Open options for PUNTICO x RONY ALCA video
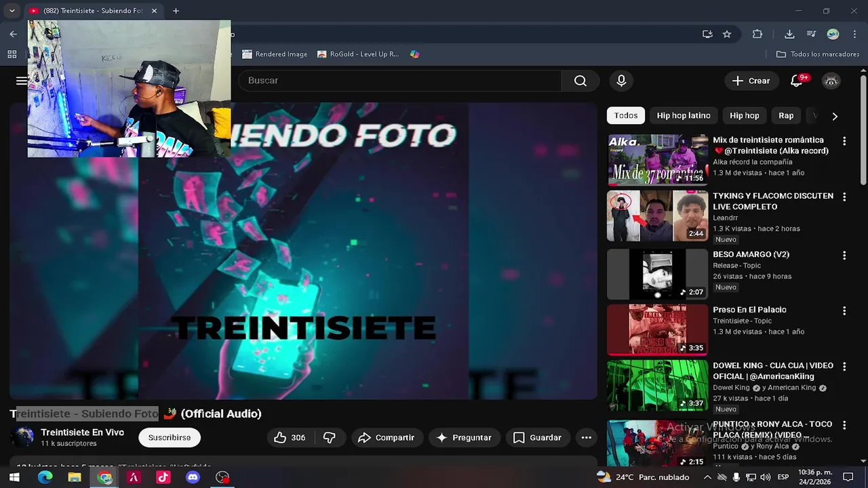This screenshot has width=868, height=488. click(844, 425)
